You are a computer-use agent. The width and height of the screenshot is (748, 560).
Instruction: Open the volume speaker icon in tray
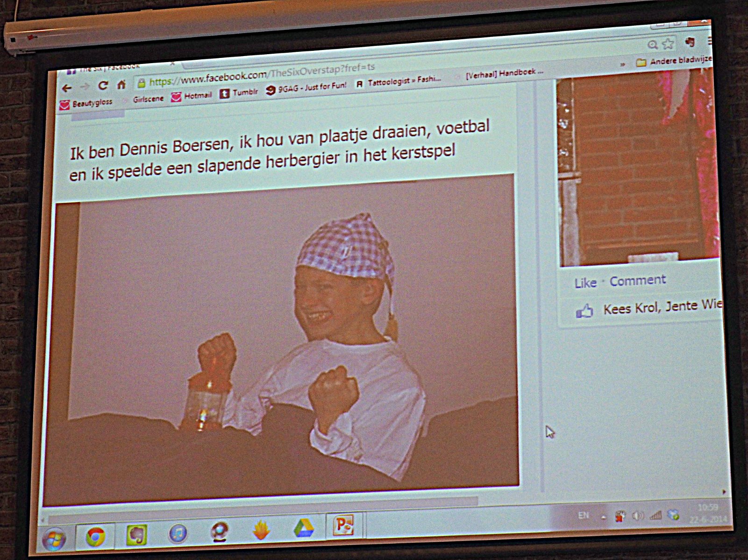[638, 515]
